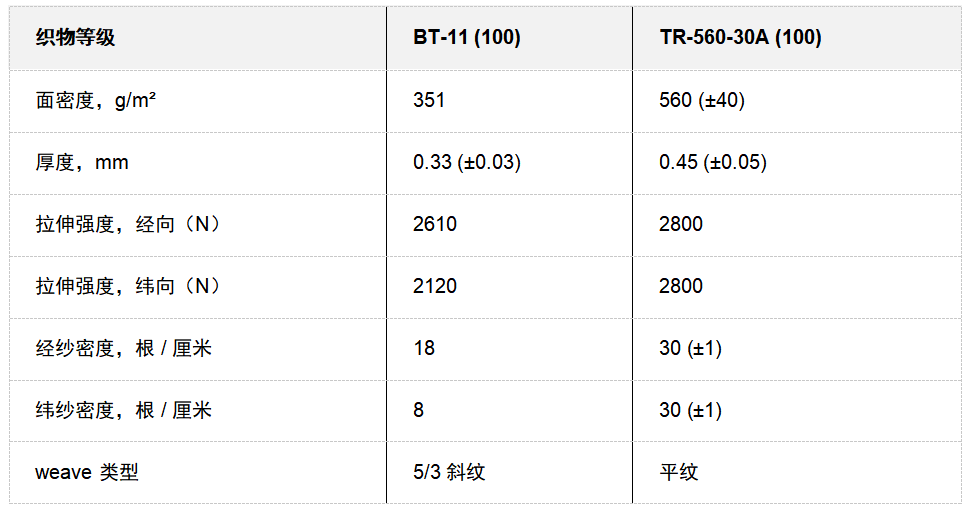Screen dimensions: 969x510
Task: Select the TR-560-30A (100) column header
Action: [739, 38]
